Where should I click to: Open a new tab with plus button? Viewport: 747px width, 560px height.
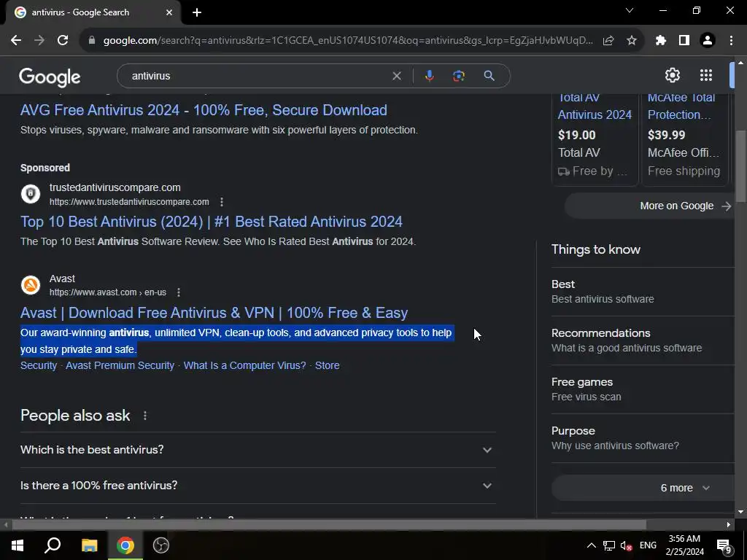tap(197, 12)
